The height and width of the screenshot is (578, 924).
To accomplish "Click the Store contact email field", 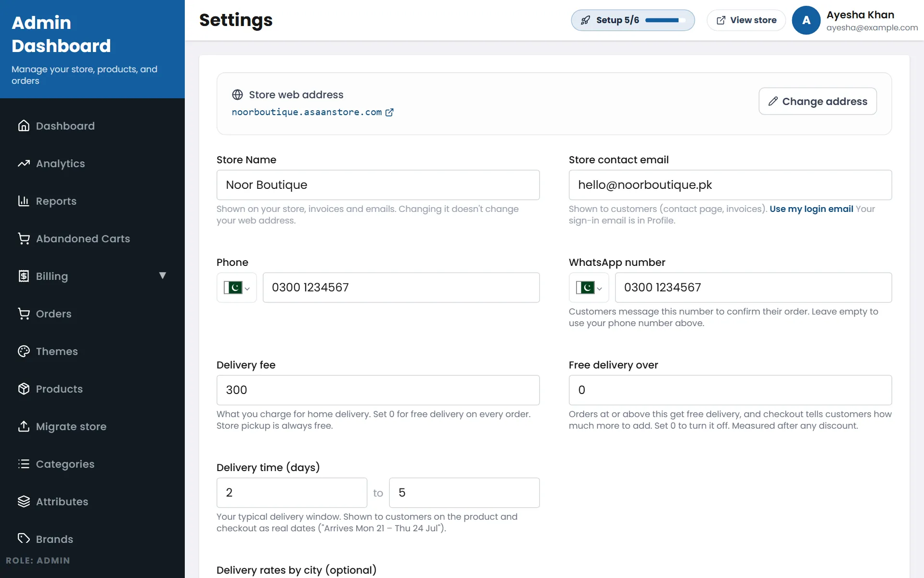I will pyautogui.click(x=730, y=185).
